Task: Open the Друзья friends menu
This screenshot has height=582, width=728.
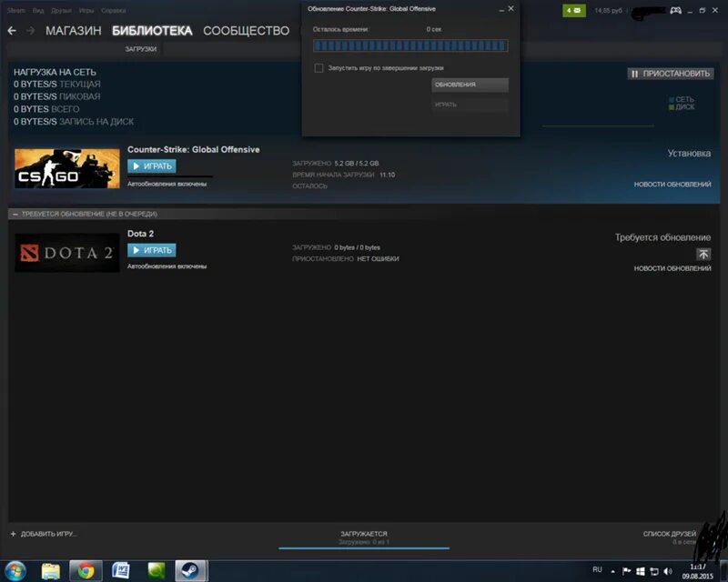Action: coord(61,10)
